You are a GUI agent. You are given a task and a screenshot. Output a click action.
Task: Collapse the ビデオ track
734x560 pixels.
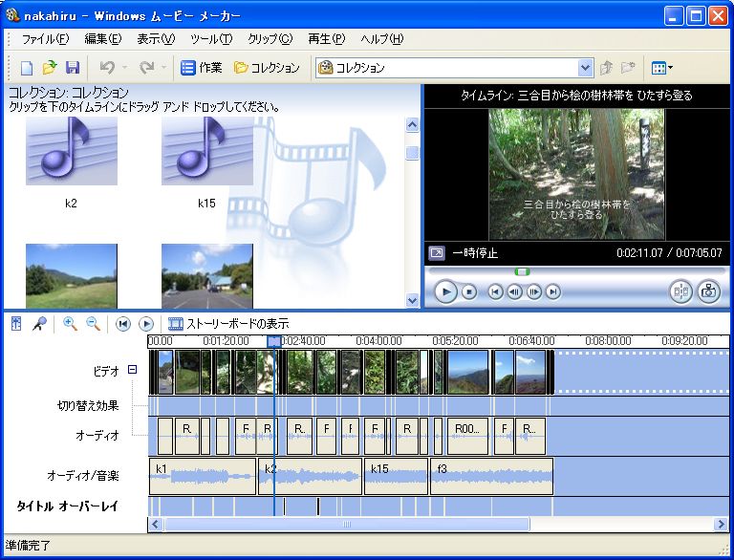[133, 370]
